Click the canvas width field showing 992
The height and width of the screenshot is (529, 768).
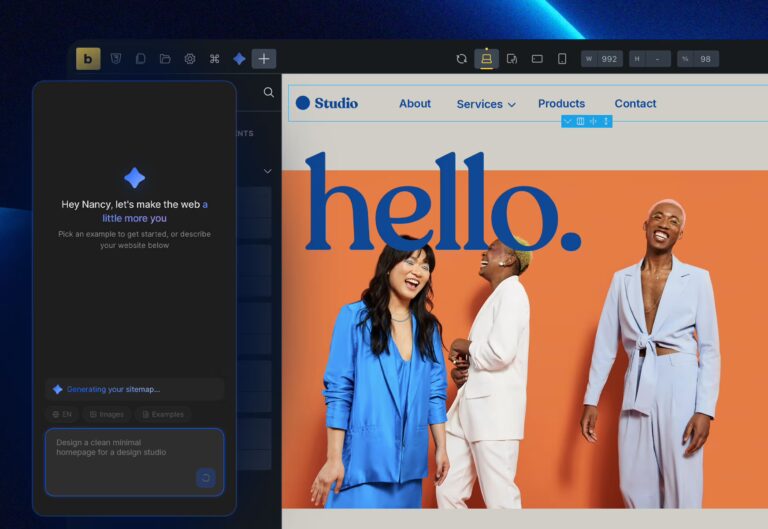pyautogui.click(x=602, y=59)
